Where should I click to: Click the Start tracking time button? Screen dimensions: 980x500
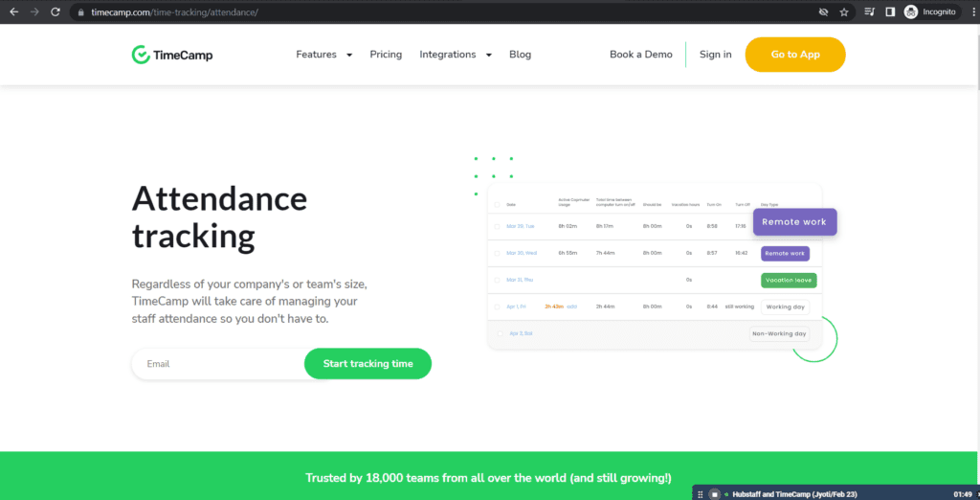(367, 364)
